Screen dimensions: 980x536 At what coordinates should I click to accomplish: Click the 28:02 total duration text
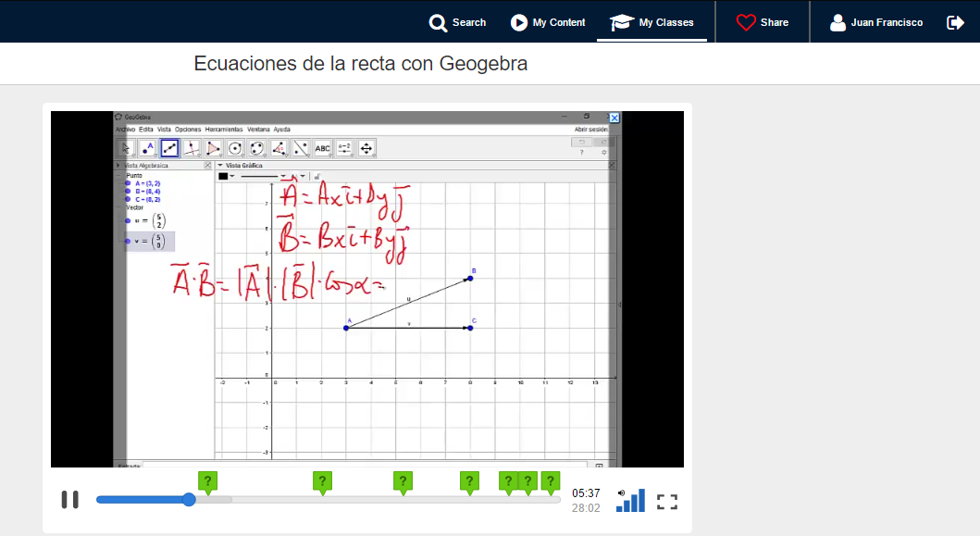point(586,508)
